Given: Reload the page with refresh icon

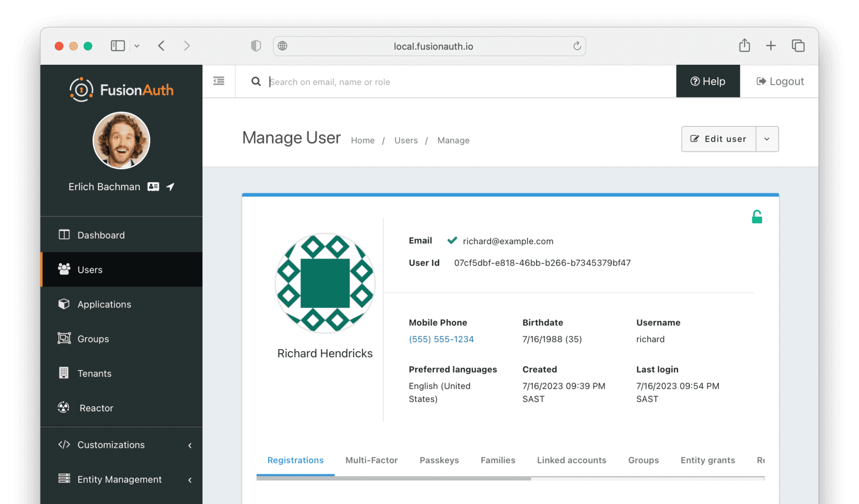Looking at the screenshot, I should tap(577, 46).
